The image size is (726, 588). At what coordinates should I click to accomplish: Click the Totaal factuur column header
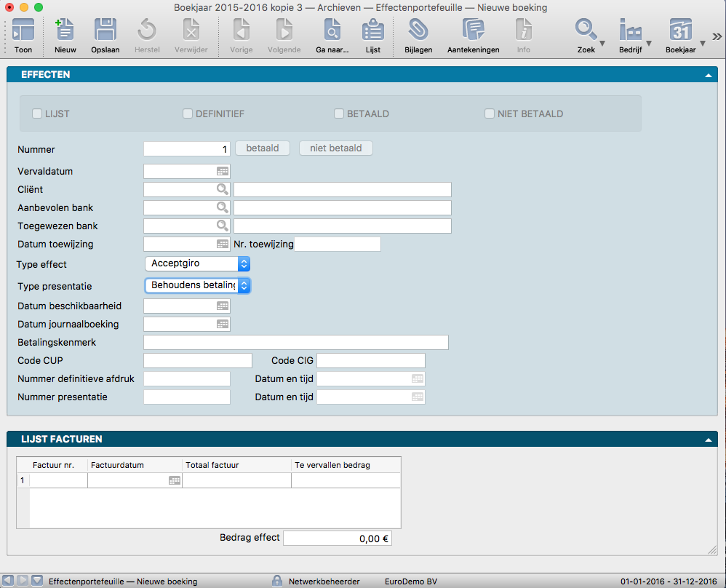tap(236, 465)
